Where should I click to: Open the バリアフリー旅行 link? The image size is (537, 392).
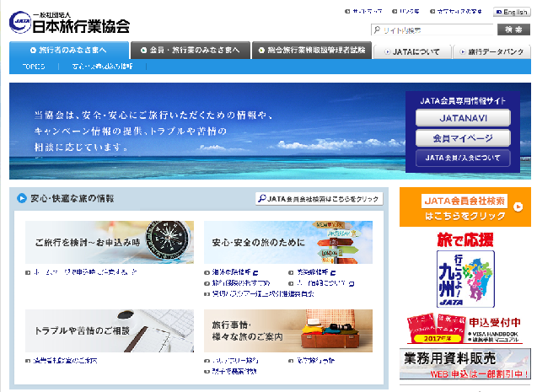click(x=235, y=361)
